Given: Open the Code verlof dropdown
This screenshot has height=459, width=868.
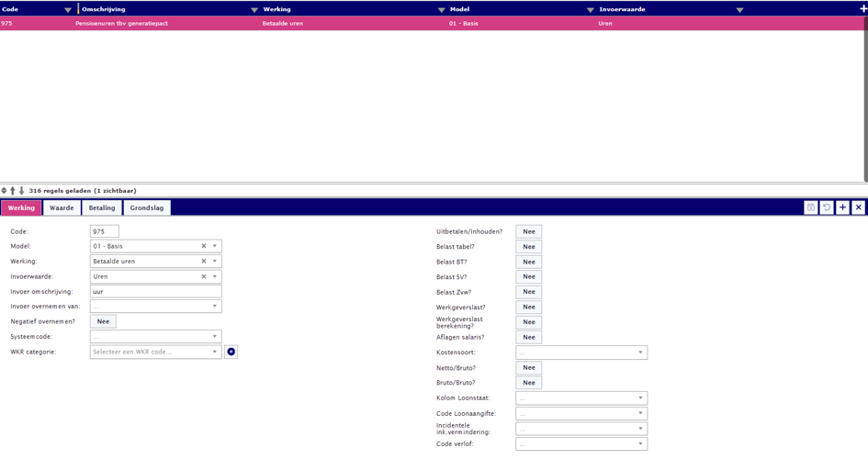Looking at the screenshot, I should click(581, 443).
